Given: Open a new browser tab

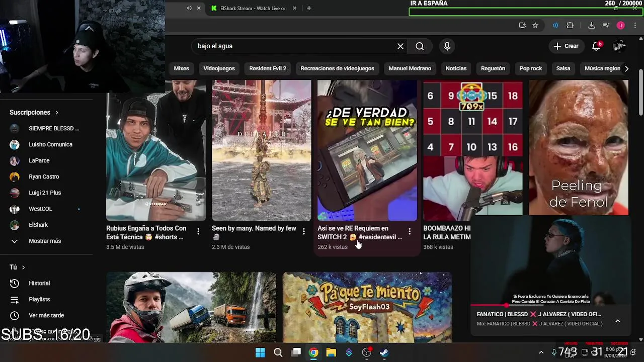Looking at the screenshot, I should [x=309, y=8].
